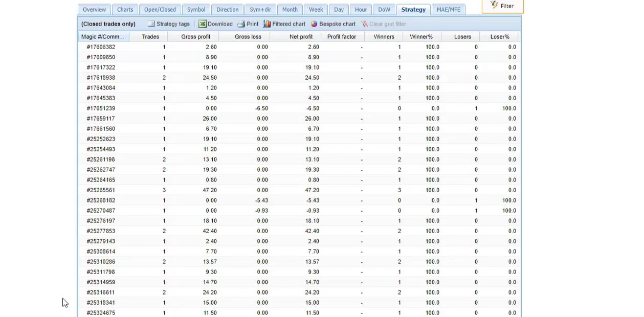Open the Filtered chart icon

point(267,24)
